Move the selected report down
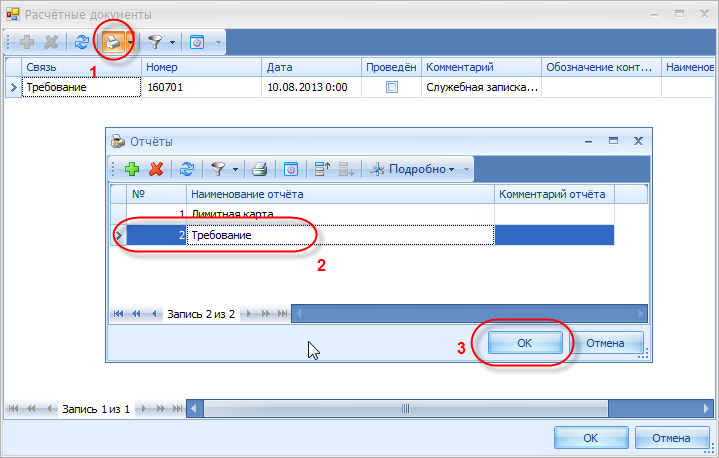The width and height of the screenshot is (719, 458). pyautogui.click(x=346, y=169)
